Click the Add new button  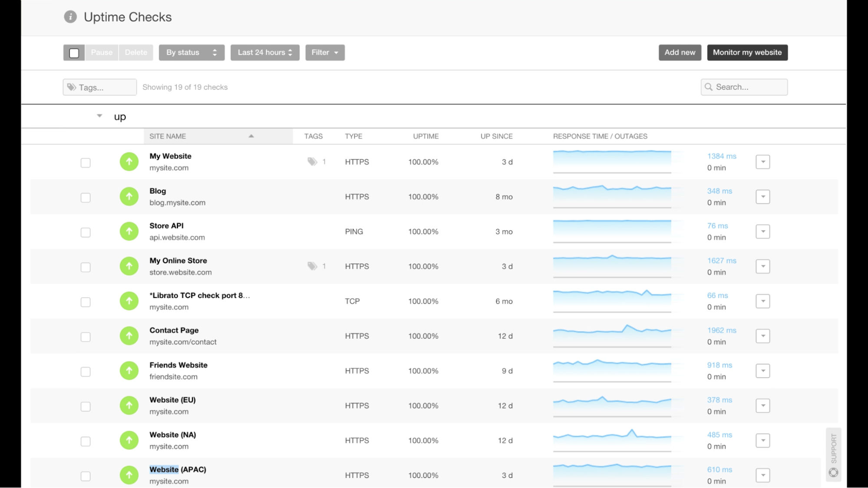tap(679, 52)
